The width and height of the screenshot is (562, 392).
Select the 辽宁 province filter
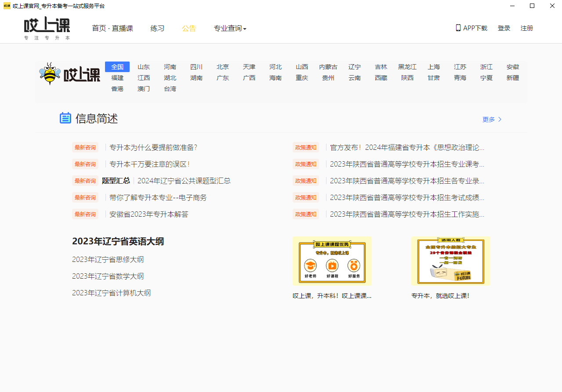click(354, 67)
